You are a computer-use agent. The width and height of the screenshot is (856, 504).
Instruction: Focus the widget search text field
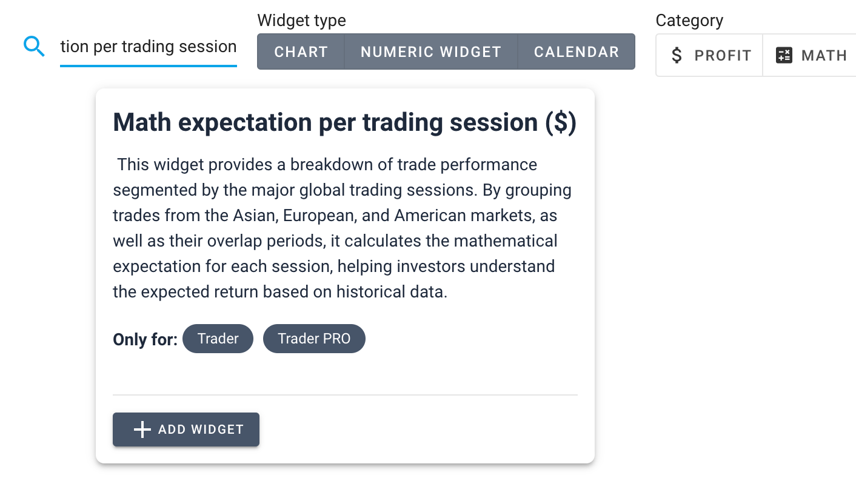tap(149, 47)
